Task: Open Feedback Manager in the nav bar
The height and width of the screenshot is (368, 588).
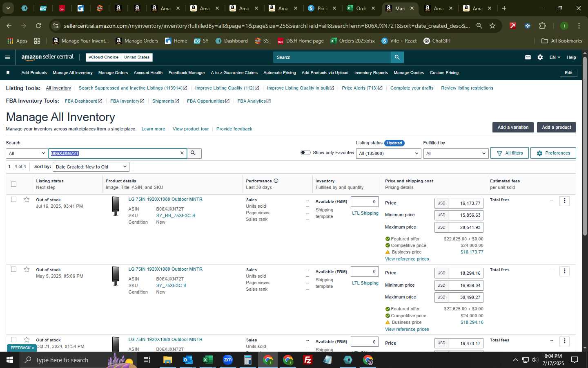Action: [x=187, y=73]
